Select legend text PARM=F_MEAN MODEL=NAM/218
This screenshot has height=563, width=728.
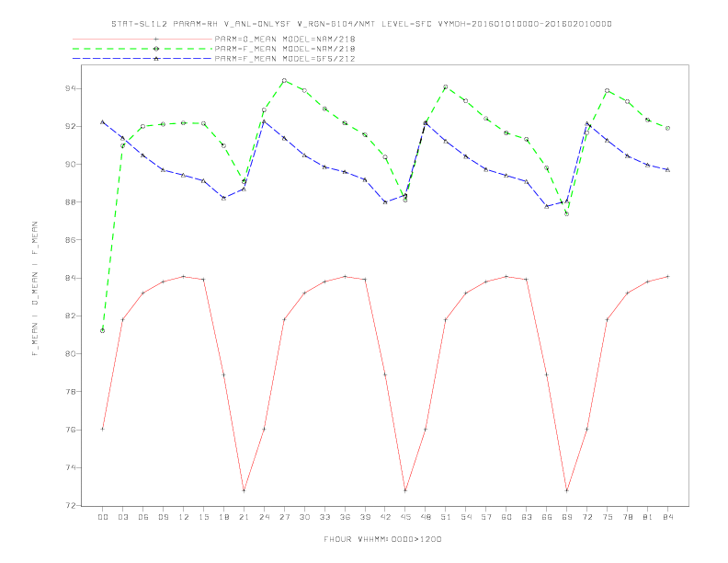(285, 49)
